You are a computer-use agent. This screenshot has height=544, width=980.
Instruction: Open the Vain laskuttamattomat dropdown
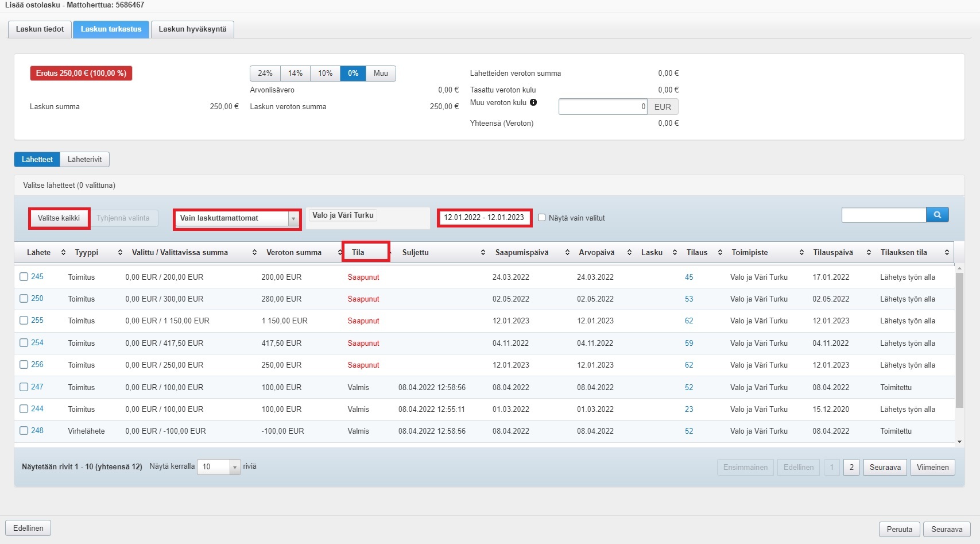[237, 218]
